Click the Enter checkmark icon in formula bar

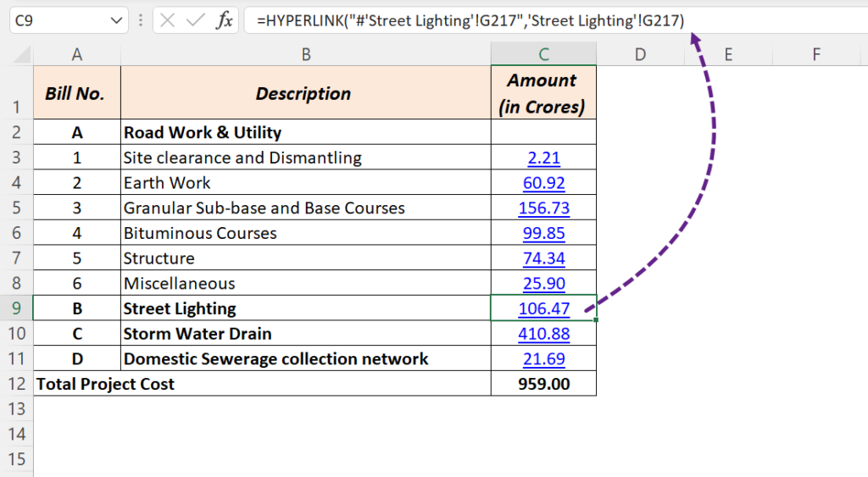point(196,21)
